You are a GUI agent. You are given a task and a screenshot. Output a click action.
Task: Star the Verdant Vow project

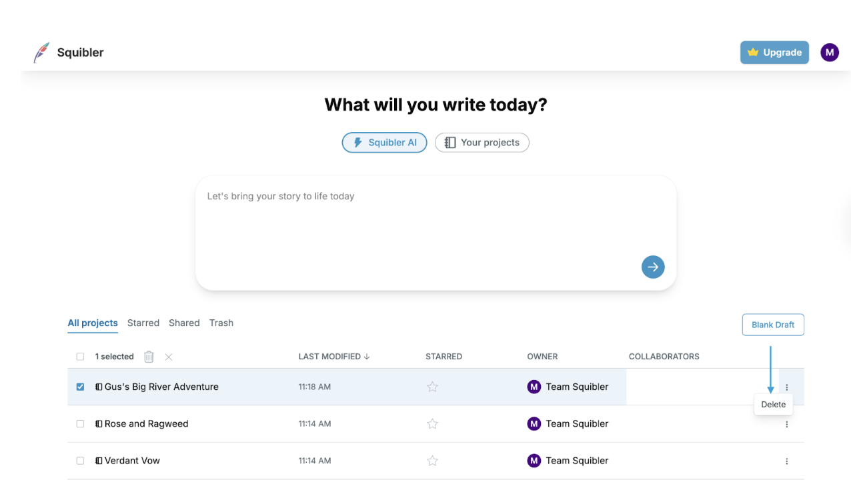(432, 461)
